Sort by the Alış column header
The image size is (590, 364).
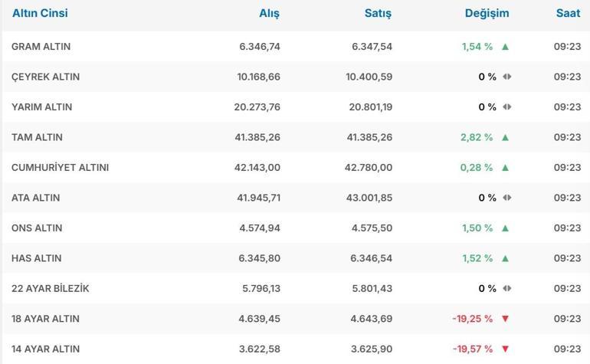click(269, 13)
